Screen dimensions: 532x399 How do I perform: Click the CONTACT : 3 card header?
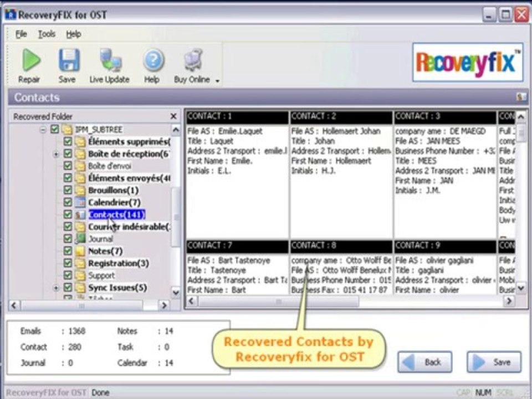pyautogui.click(x=445, y=117)
